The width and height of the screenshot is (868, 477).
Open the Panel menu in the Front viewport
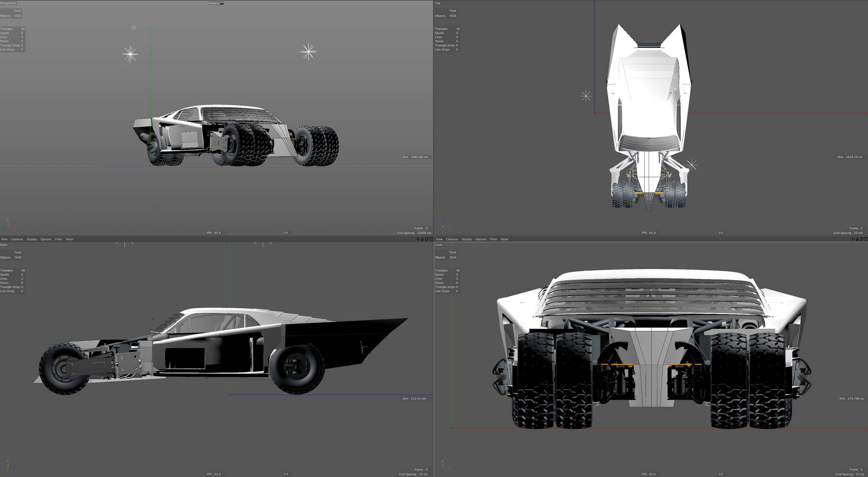coord(505,239)
